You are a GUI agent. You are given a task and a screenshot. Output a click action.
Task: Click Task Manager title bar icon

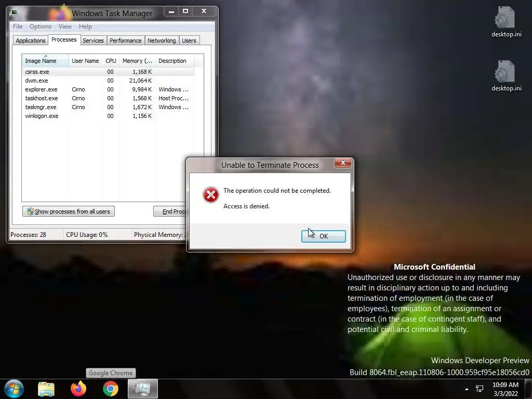click(x=14, y=13)
